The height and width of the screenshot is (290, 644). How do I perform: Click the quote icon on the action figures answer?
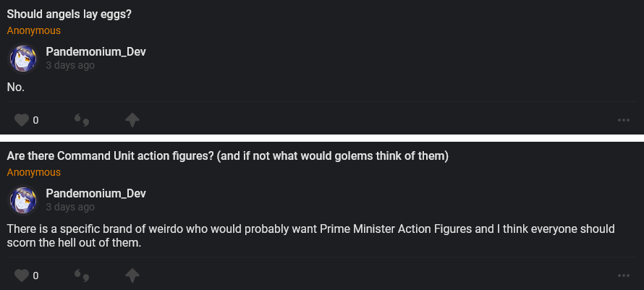pos(82,276)
